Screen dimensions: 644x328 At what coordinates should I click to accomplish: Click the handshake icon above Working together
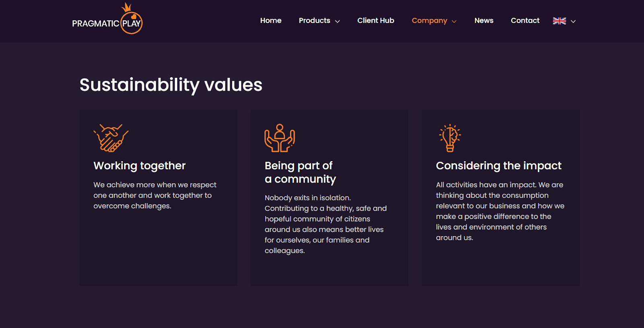pyautogui.click(x=111, y=138)
